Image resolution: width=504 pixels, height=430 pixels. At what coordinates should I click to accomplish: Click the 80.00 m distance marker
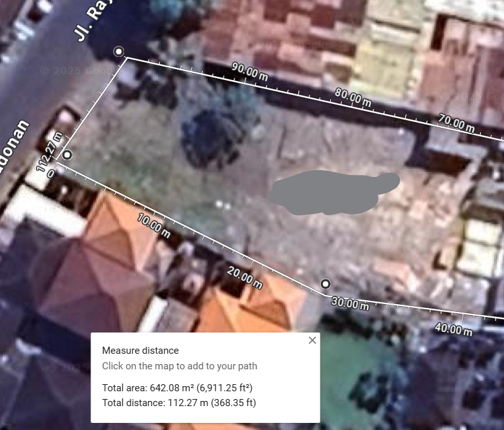(353, 97)
